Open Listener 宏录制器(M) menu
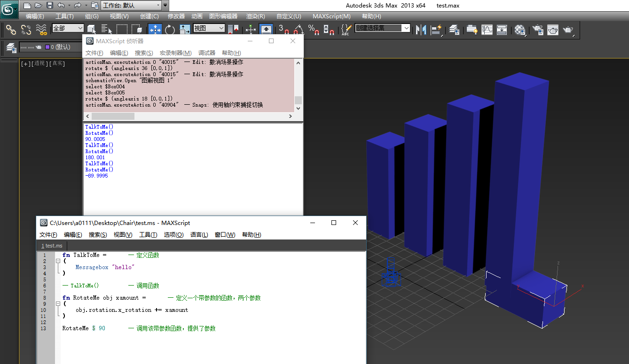Screen dimensions: 629x364 coord(175,53)
